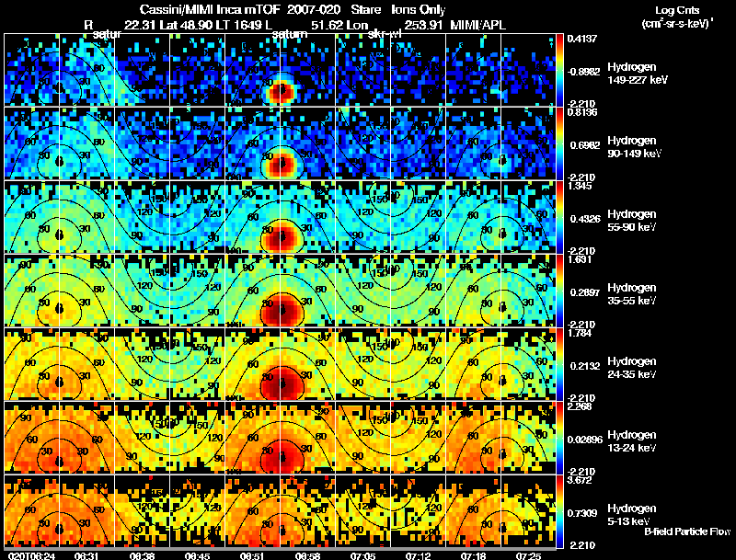Pick the 06:58 time axis label
This screenshot has width=736, height=560.
[x=307, y=556]
